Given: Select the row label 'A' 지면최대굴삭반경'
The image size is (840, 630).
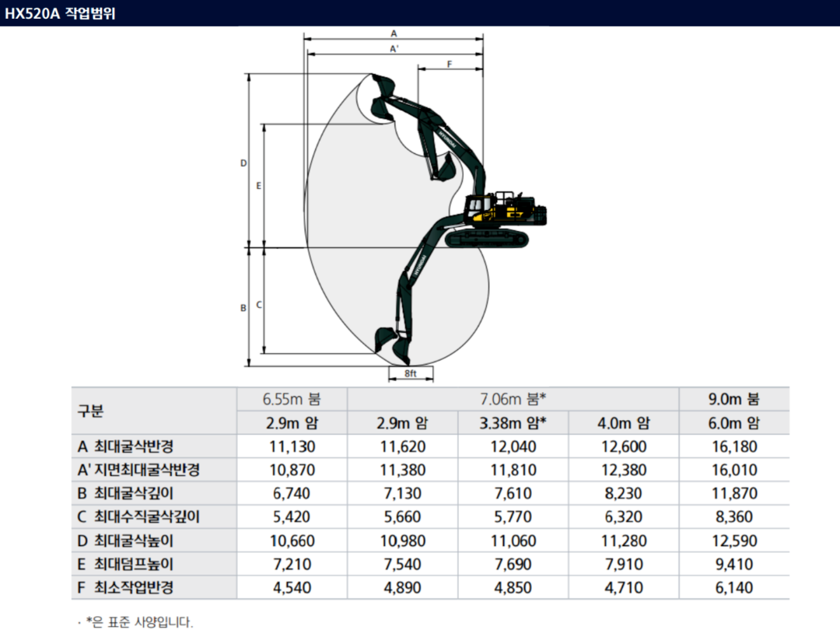Looking at the screenshot, I should pos(138,470).
